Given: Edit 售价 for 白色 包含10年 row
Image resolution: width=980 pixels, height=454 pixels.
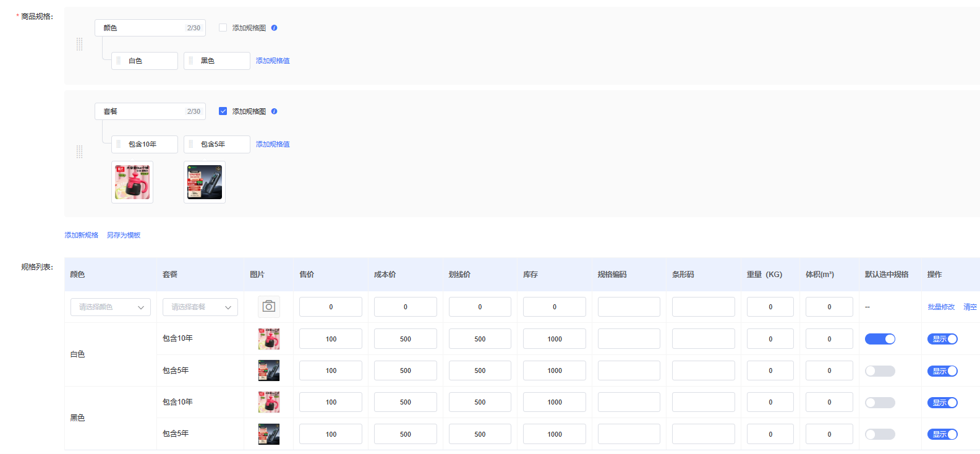Looking at the screenshot, I should click(x=331, y=339).
